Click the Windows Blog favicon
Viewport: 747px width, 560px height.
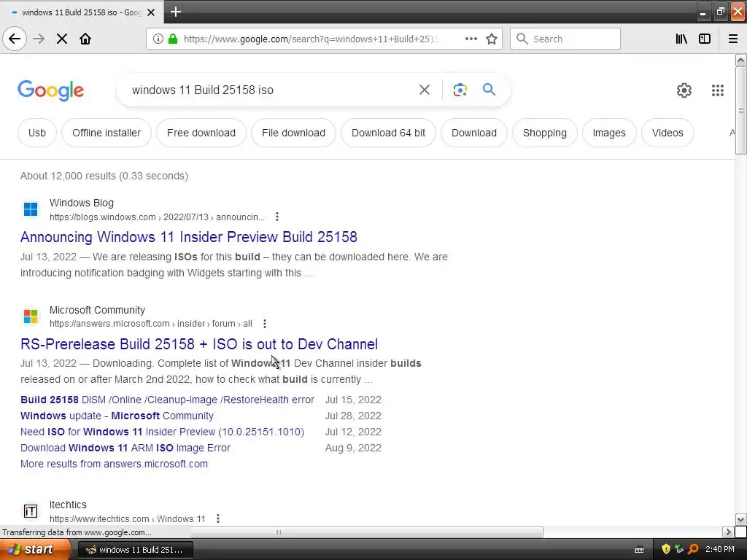pos(31,209)
